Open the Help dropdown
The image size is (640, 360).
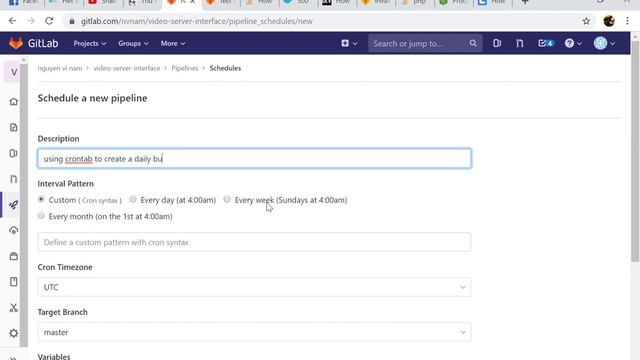click(x=573, y=43)
